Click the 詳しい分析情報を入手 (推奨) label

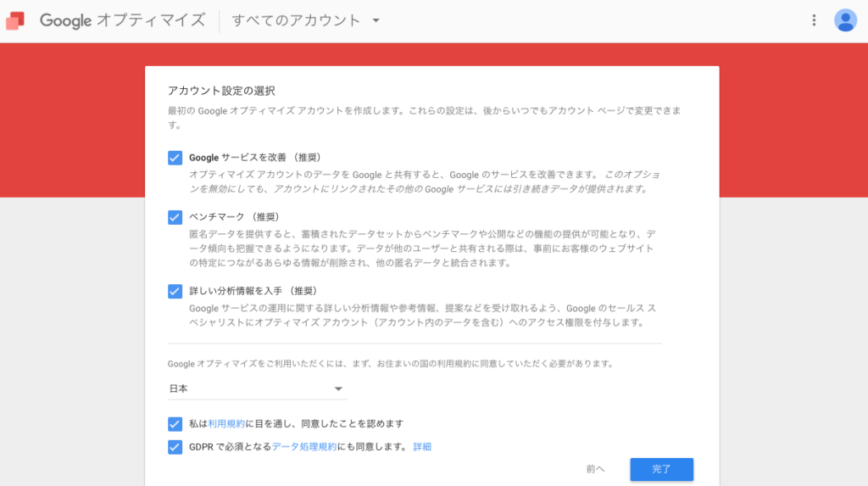[253, 292]
